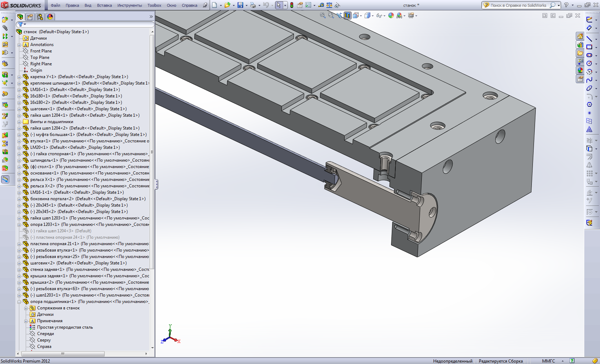
Task: Open the Справка menu
Action: click(189, 5)
